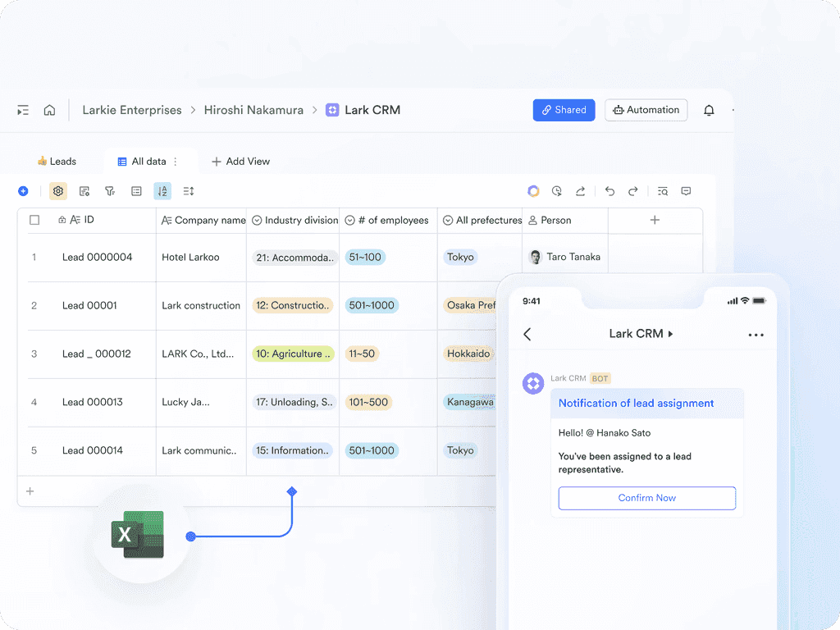Open notifications with the bell icon
Viewport: 840px width, 630px height.
709,109
